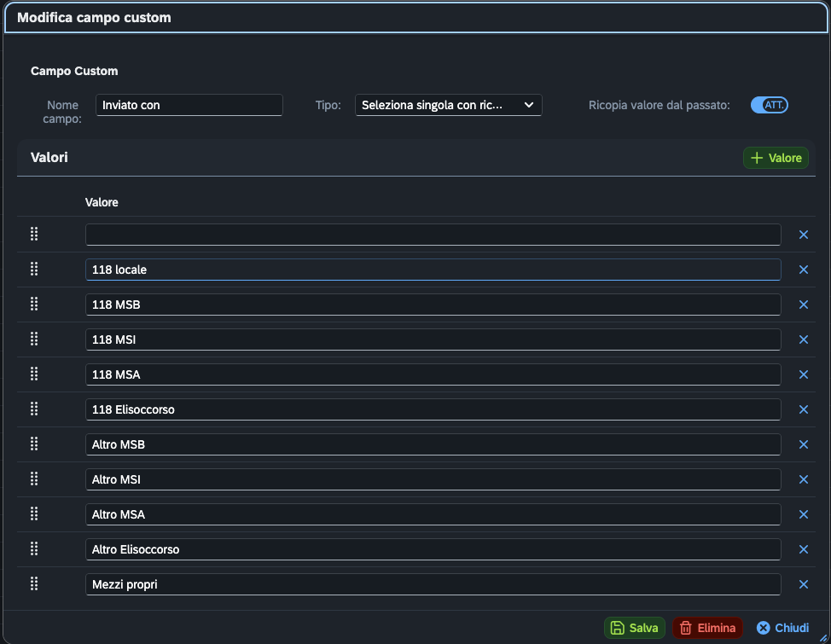Click the red Elimina button

pyautogui.click(x=707, y=628)
